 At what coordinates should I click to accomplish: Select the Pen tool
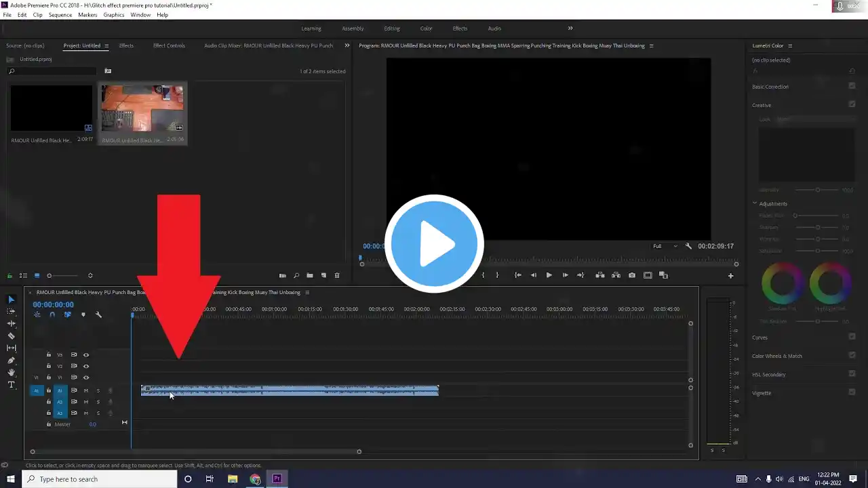click(11, 361)
